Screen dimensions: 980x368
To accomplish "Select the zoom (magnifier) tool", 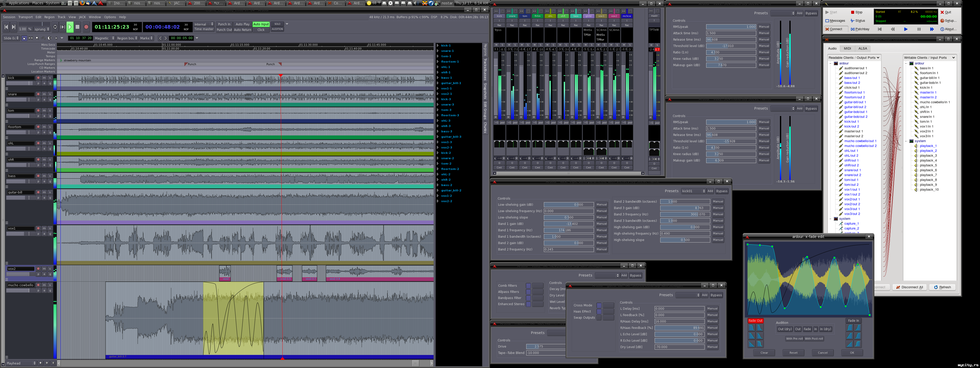I will pos(37,39).
